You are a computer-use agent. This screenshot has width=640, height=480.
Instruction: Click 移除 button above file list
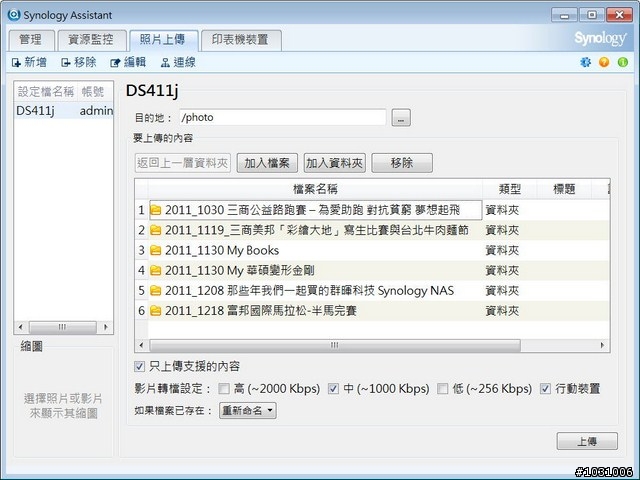402,163
